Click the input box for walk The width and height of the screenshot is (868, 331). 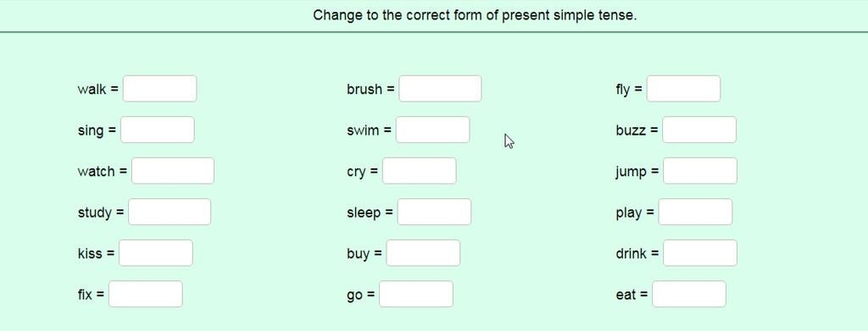pyautogui.click(x=159, y=88)
